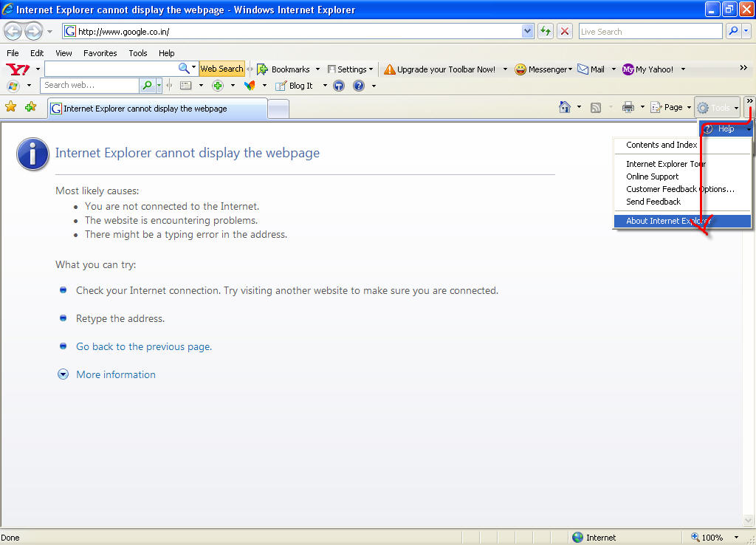The width and height of the screenshot is (756, 545).
Task: Open Yahoo Mail envelope icon
Action: [583, 69]
